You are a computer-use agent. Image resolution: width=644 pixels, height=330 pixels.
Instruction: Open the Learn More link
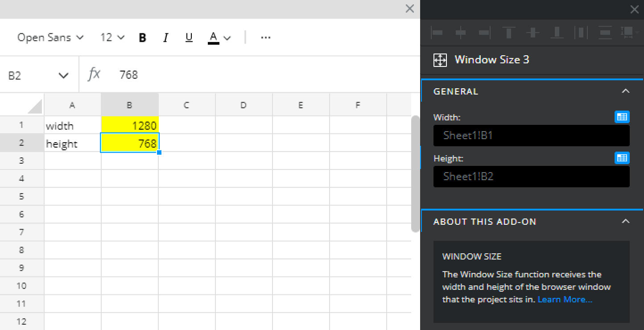click(x=565, y=300)
